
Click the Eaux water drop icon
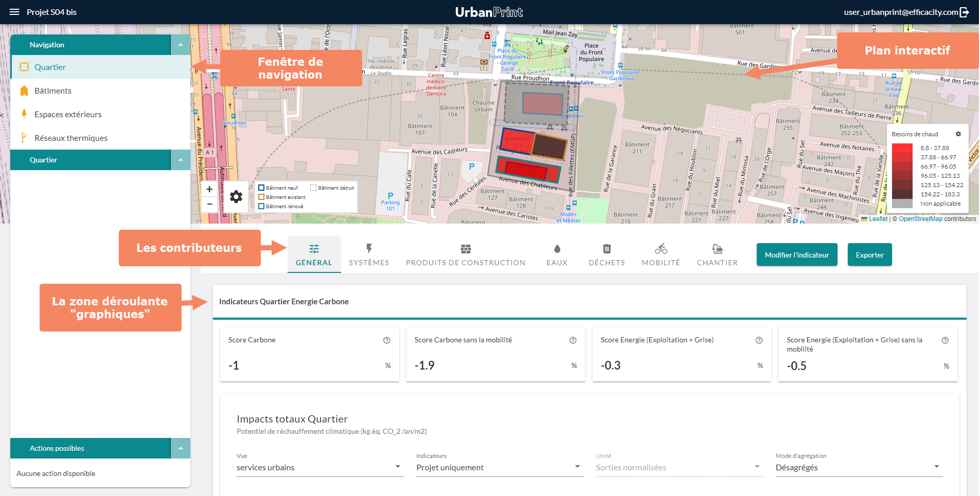557,249
